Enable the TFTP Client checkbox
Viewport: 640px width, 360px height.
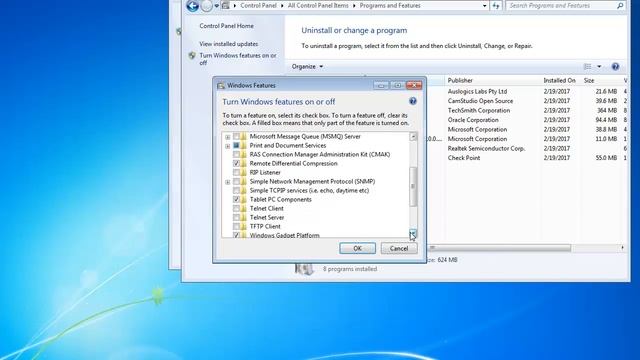coord(236,227)
